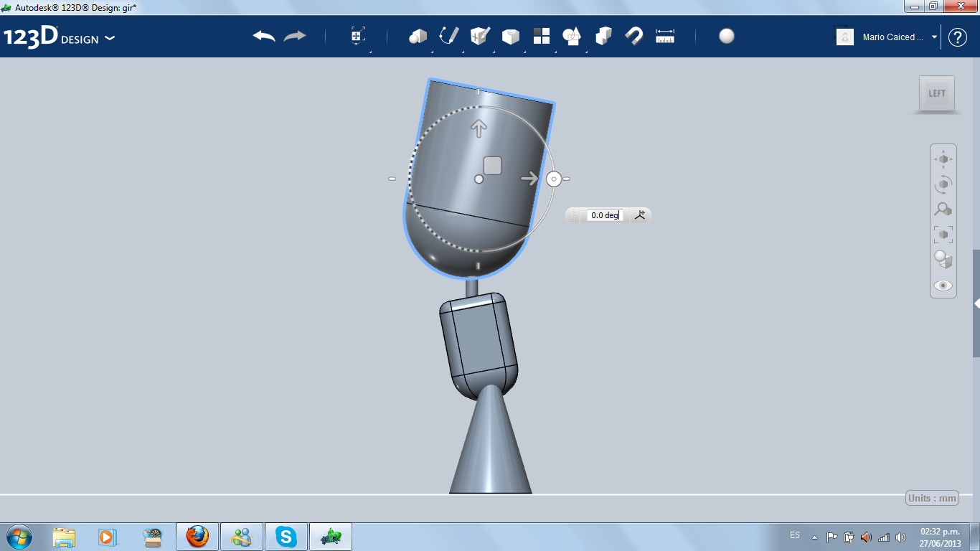The height and width of the screenshot is (551, 980).
Task: Click the manipulator's upward move arrow
Action: point(479,128)
